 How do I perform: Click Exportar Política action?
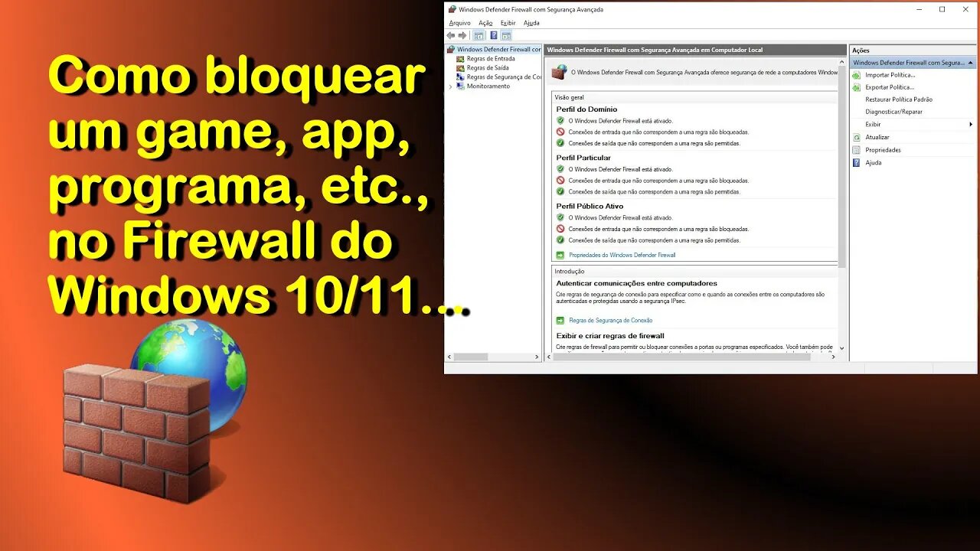[x=890, y=87]
